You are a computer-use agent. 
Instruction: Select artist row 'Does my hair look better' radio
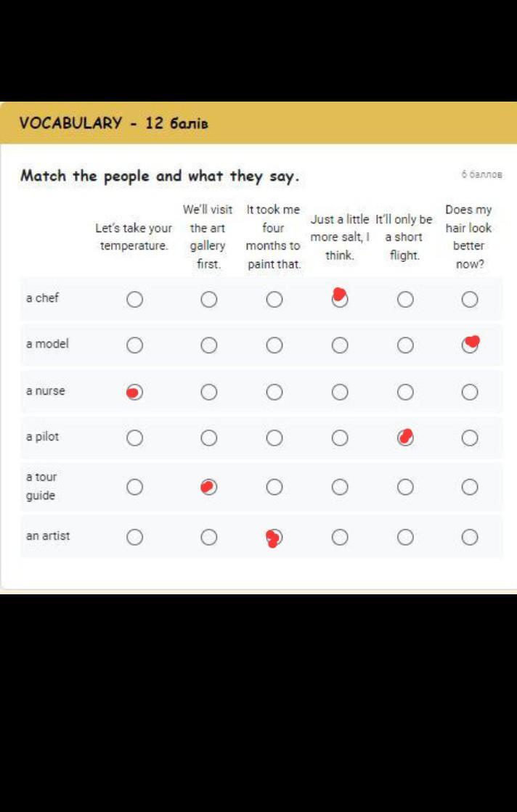pyautogui.click(x=470, y=538)
